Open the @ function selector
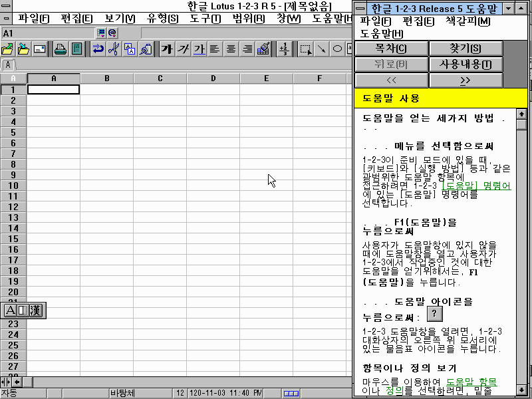The width and height of the screenshot is (532, 399). 112,33
